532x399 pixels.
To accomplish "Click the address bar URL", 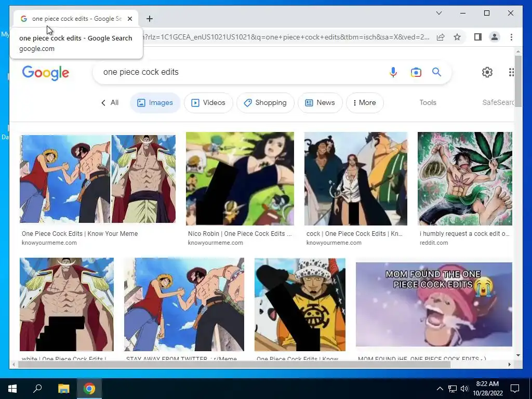I will click(x=287, y=37).
